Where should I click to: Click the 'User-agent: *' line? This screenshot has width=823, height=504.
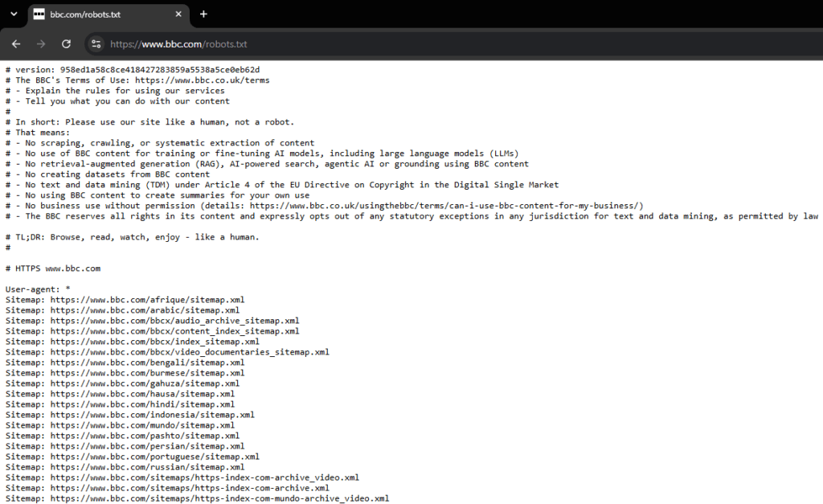(38, 289)
